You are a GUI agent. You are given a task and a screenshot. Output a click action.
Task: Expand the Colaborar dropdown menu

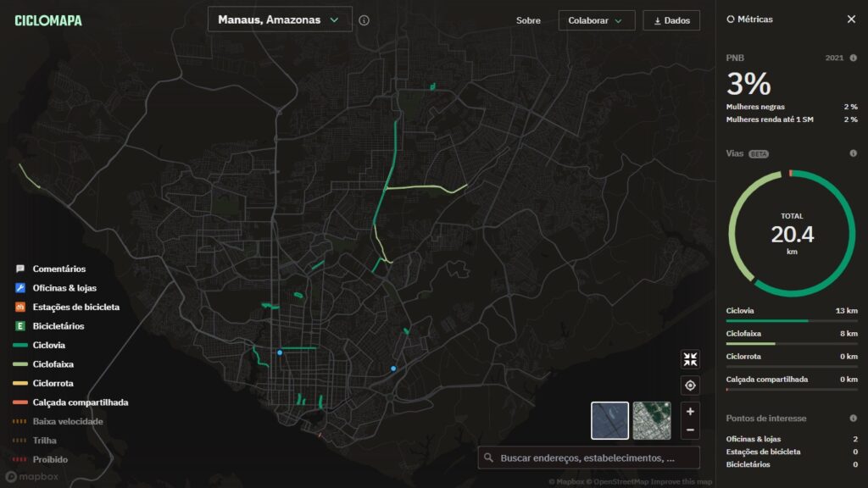point(596,20)
